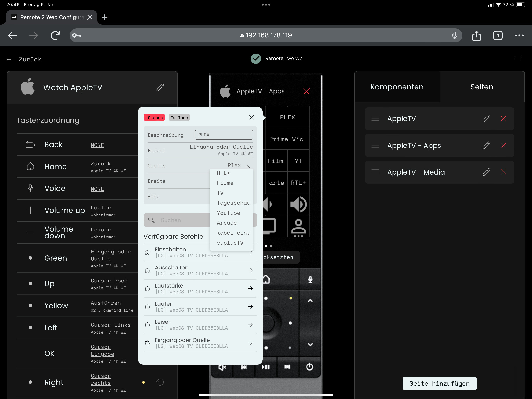Select the available Leiser command for LG TV
532x399 pixels.
point(200,325)
